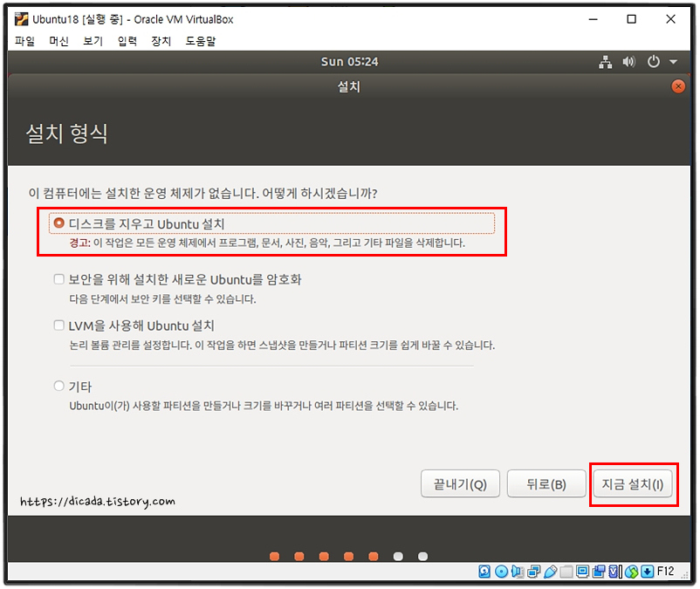Click the recording indicator with overlapping blue squares
700x589 pixels.
[599, 572]
